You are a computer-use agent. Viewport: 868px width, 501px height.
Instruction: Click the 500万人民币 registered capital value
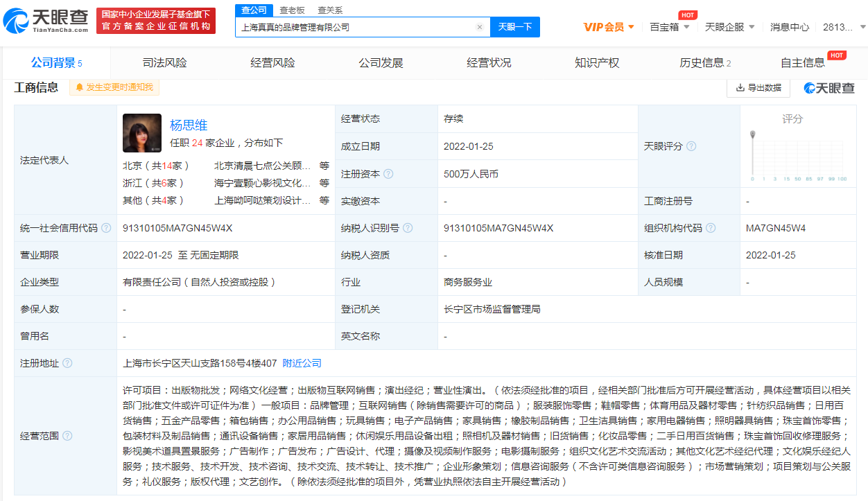[x=471, y=174]
